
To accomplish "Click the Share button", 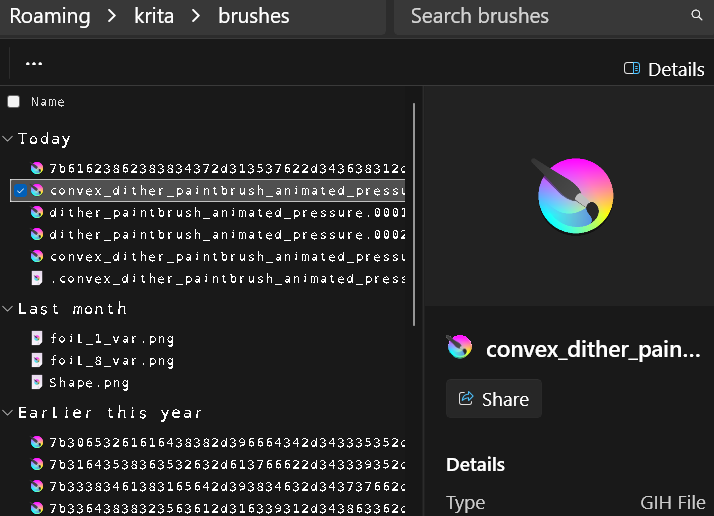I will pos(494,399).
